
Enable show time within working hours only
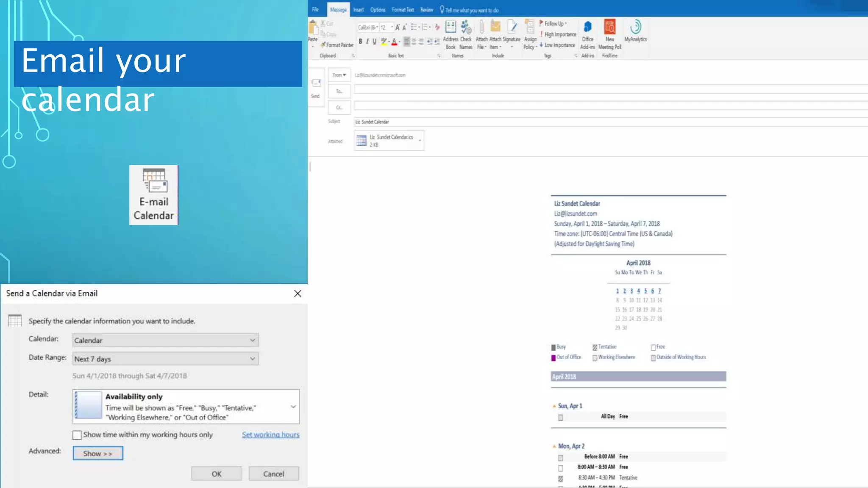(x=77, y=435)
